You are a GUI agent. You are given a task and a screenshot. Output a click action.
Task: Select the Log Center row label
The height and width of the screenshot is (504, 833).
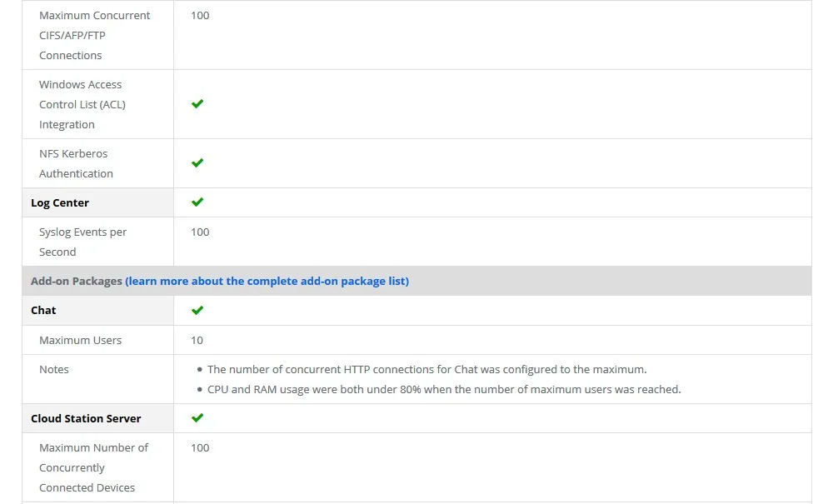(60, 203)
